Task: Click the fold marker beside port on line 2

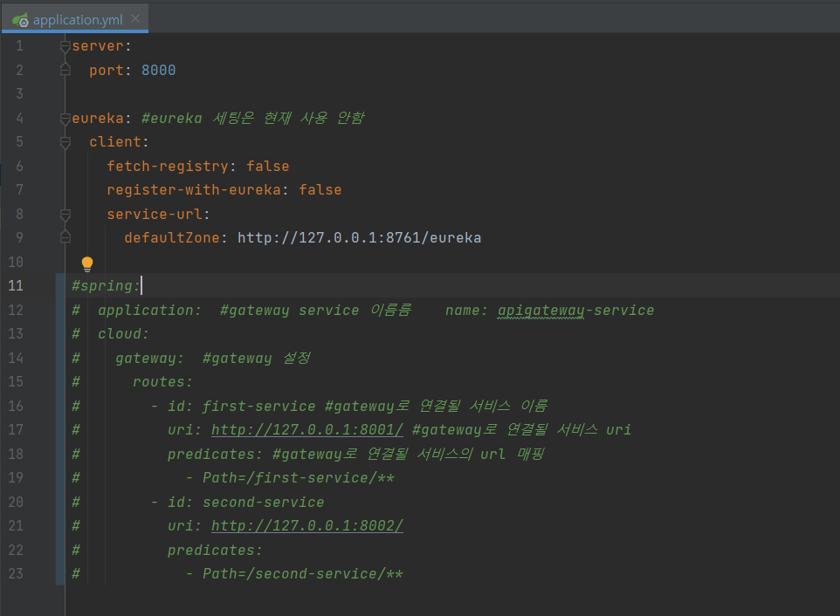Action: pyautogui.click(x=65, y=70)
